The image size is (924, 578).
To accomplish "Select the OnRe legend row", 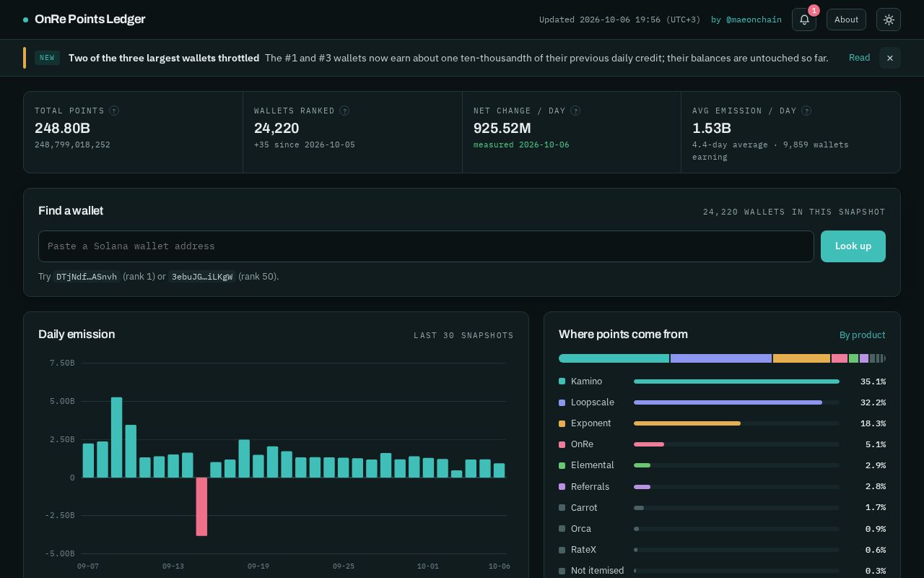I will coord(722,444).
